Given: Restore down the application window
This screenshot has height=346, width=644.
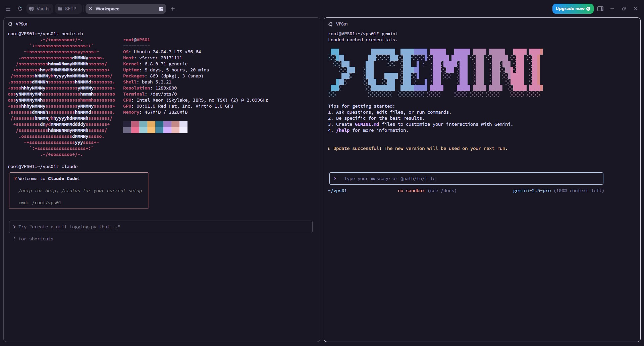Looking at the screenshot, I should (x=624, y=9).
